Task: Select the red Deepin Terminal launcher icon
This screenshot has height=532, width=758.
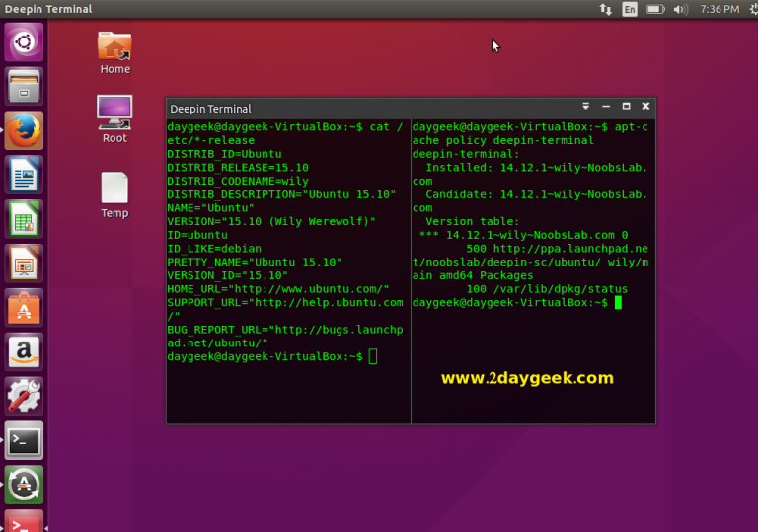Action: 24,521
